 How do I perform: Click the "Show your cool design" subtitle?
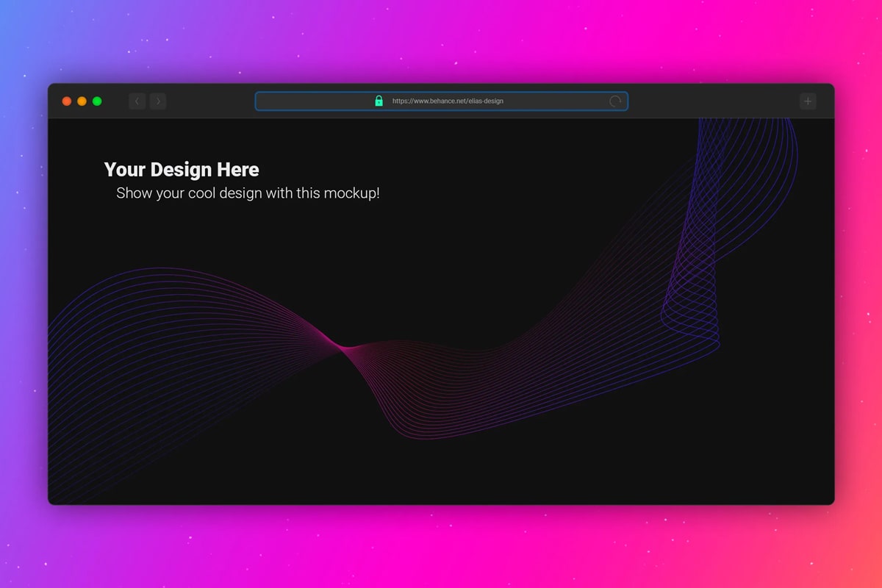[x=220, y=193]
